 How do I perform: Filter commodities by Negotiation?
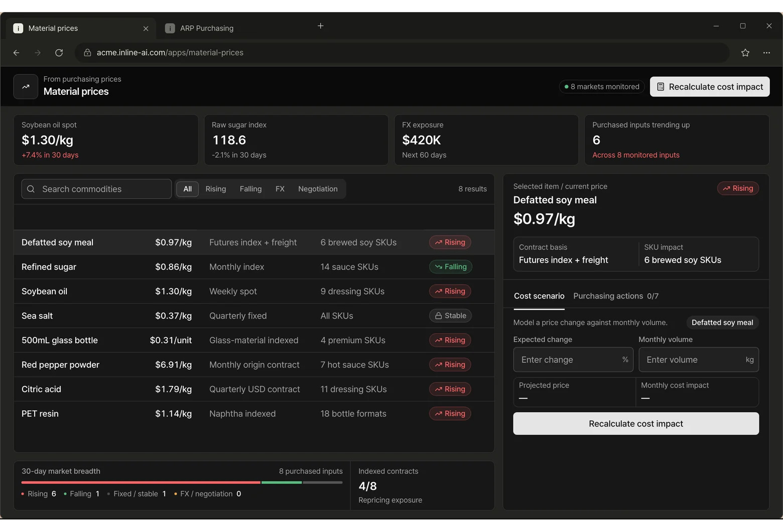click(x=318, y=189)
